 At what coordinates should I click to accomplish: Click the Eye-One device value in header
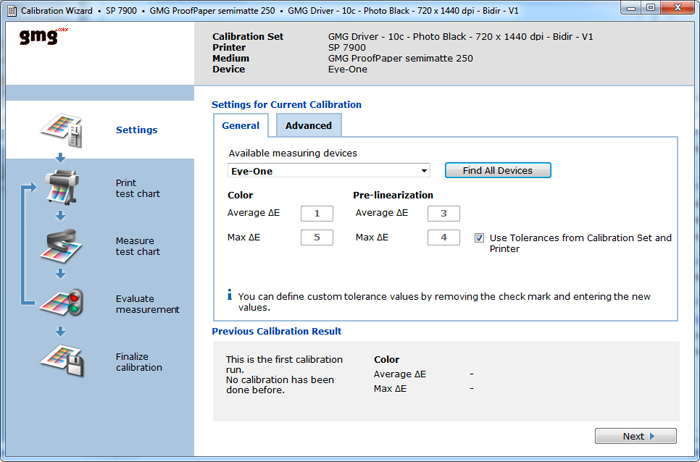pyautogui.click(x=348, y=69)
